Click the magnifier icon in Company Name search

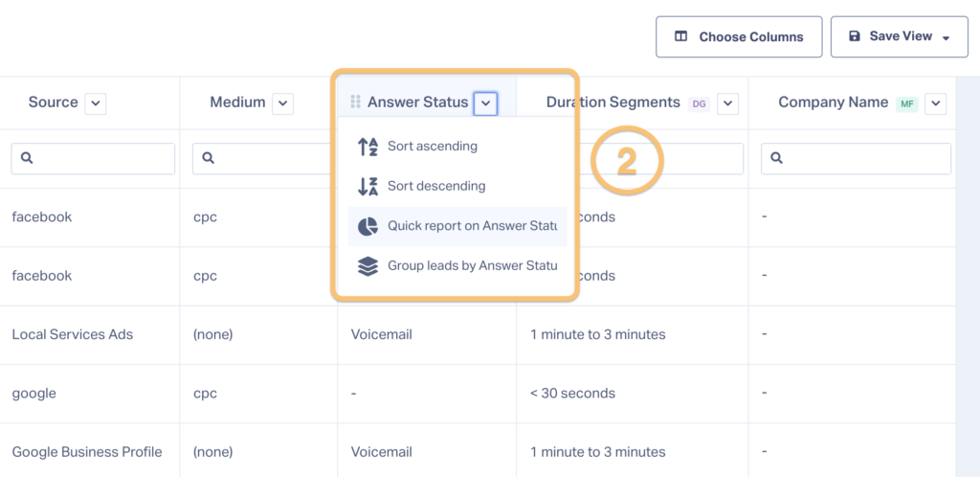click(x=776, y=159)
